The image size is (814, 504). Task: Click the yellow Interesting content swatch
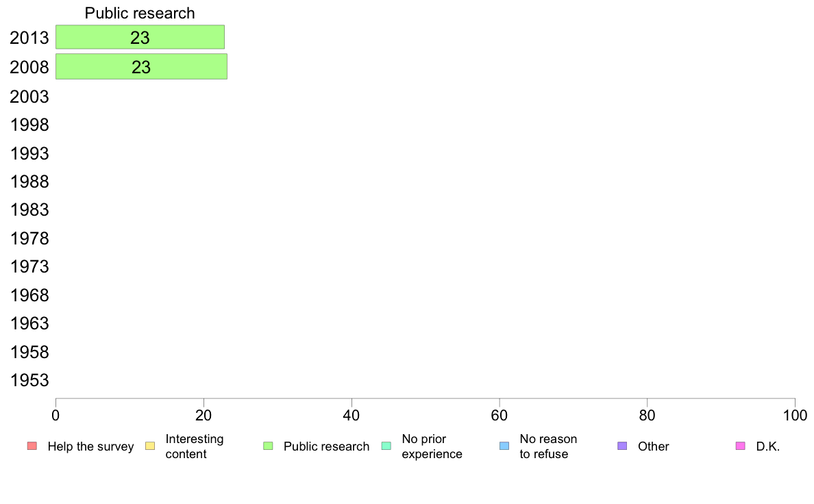pos(150,446)
